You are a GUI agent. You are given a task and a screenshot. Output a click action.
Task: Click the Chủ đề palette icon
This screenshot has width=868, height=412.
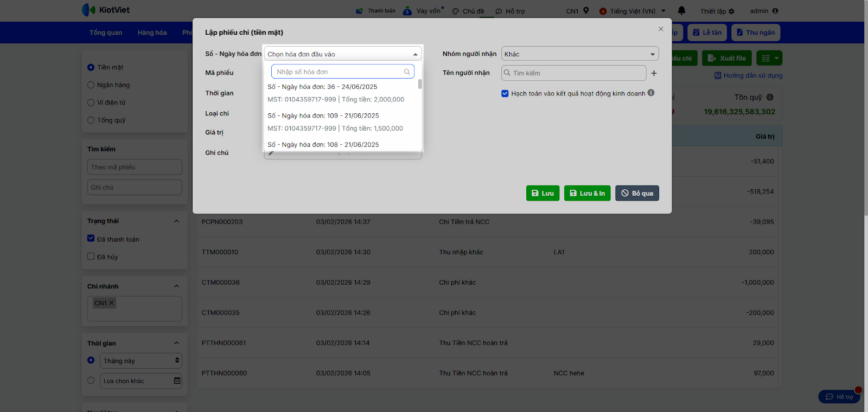tap(456, 11)
